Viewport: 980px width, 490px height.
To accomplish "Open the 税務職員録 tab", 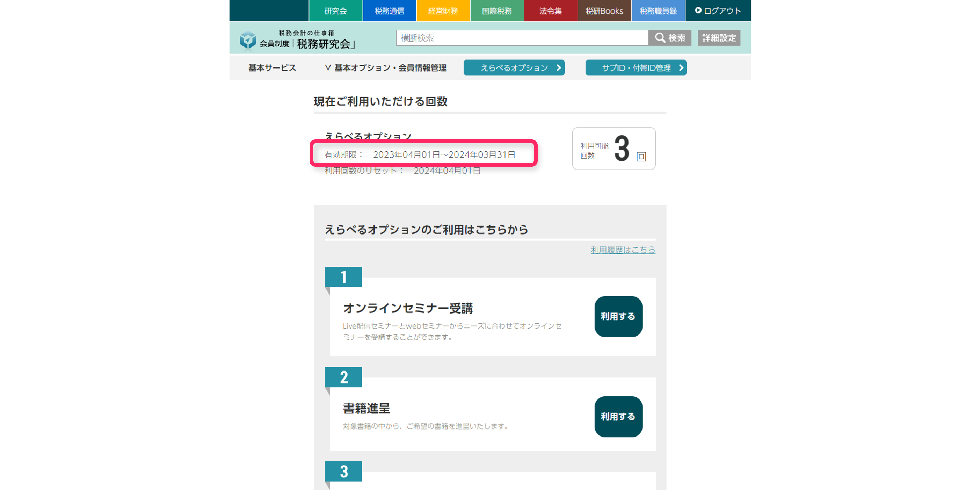I will click(658, 10).
